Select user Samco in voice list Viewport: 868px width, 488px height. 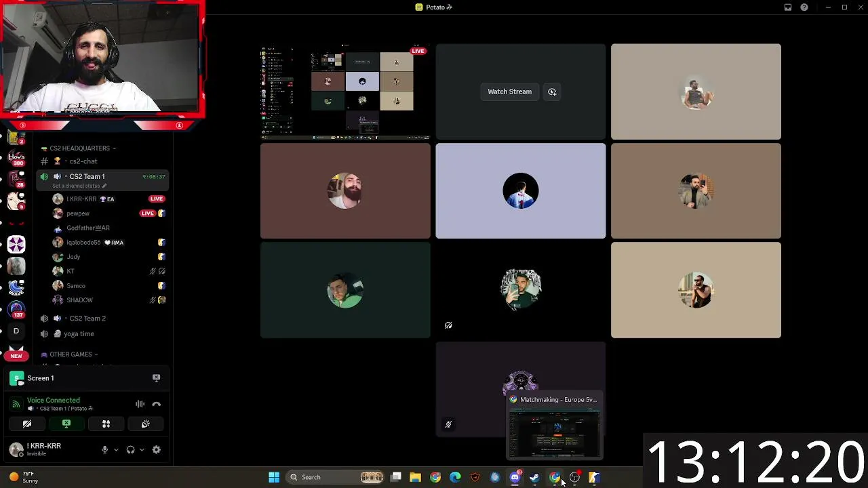point(108,286)
